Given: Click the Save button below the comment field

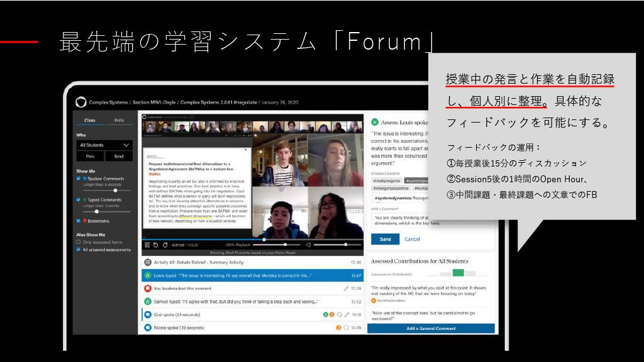Looking at the screenshot, I should click(x=385, y=239).
